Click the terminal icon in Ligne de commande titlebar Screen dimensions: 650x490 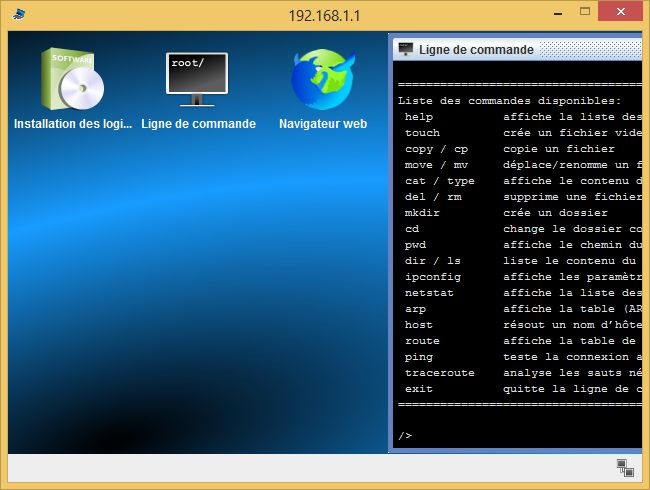tap(405, 49)
